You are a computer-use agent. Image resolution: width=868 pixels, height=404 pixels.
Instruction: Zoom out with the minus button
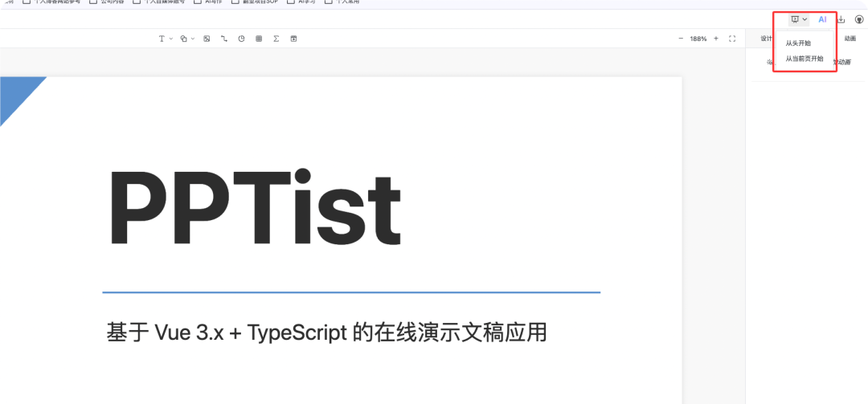[681, 39]
